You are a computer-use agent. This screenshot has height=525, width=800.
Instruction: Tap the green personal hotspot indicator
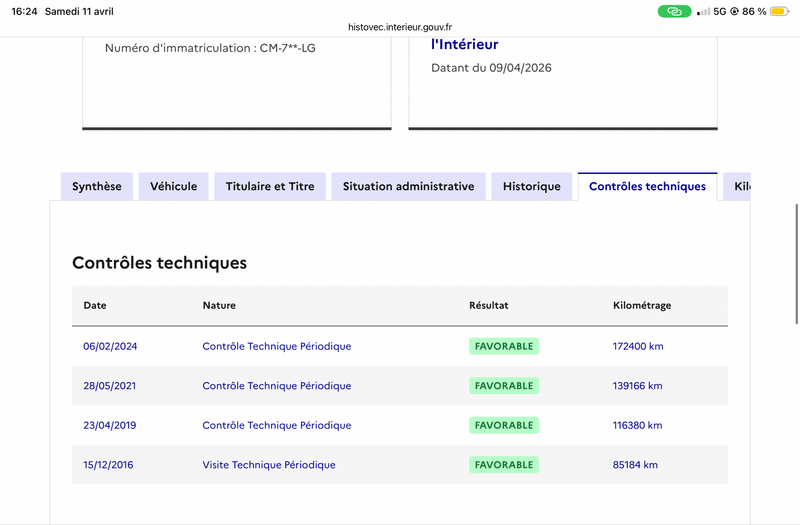[674, 11]
